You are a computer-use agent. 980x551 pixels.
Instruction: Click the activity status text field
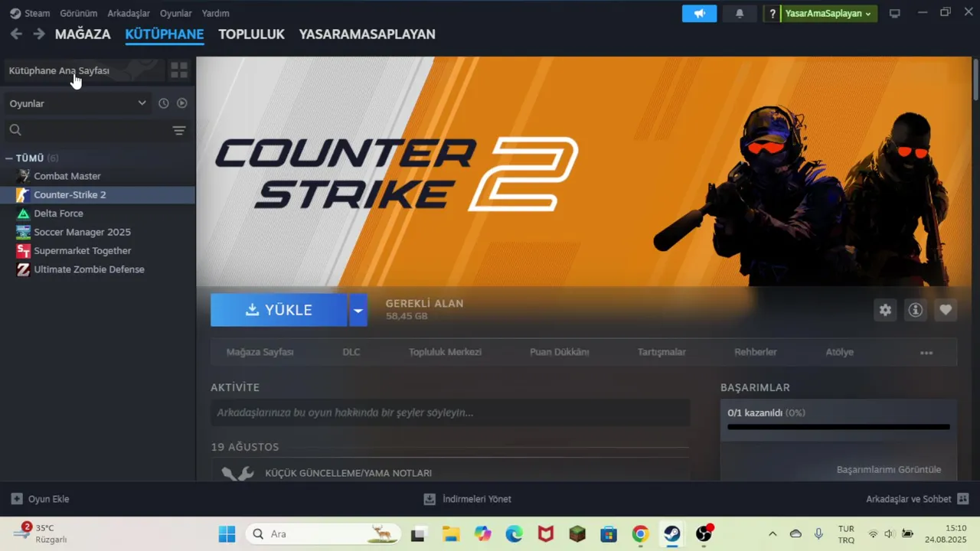[450, 412]
